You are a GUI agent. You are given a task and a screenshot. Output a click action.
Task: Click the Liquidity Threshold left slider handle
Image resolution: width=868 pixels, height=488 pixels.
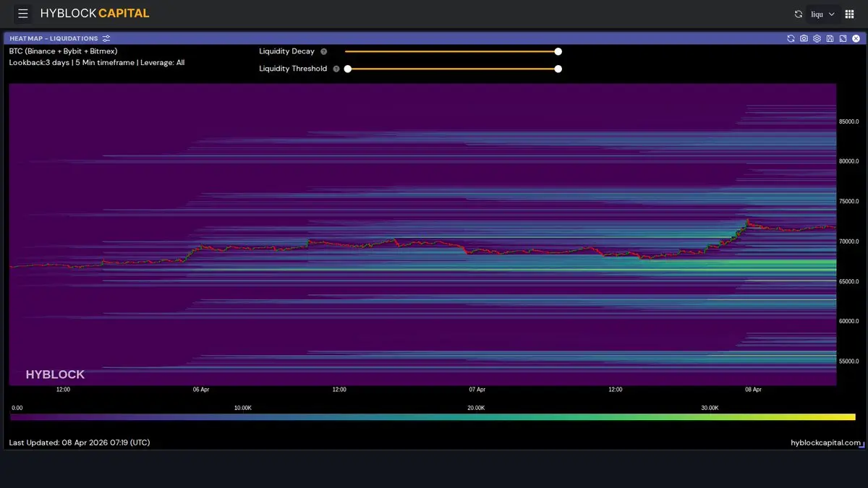[348, 69]
